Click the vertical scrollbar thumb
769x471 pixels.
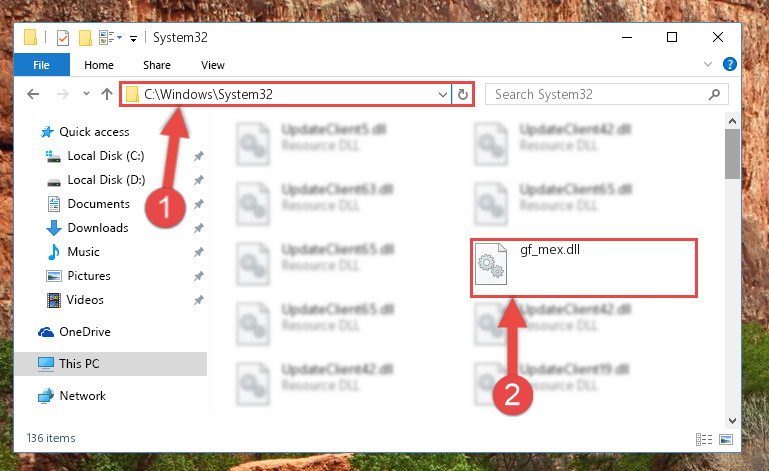click(x=732, y=154)
